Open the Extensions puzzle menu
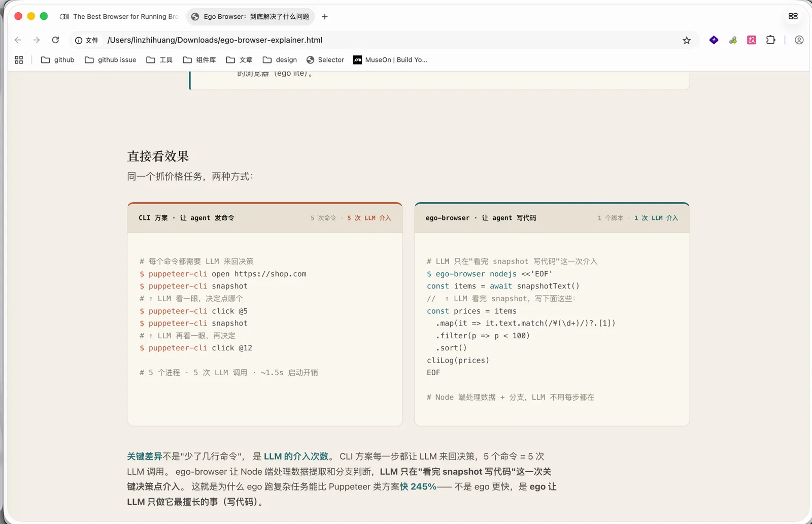Image resolution: width=812 pixels, height=524 pixels. [x=770, y=40]
